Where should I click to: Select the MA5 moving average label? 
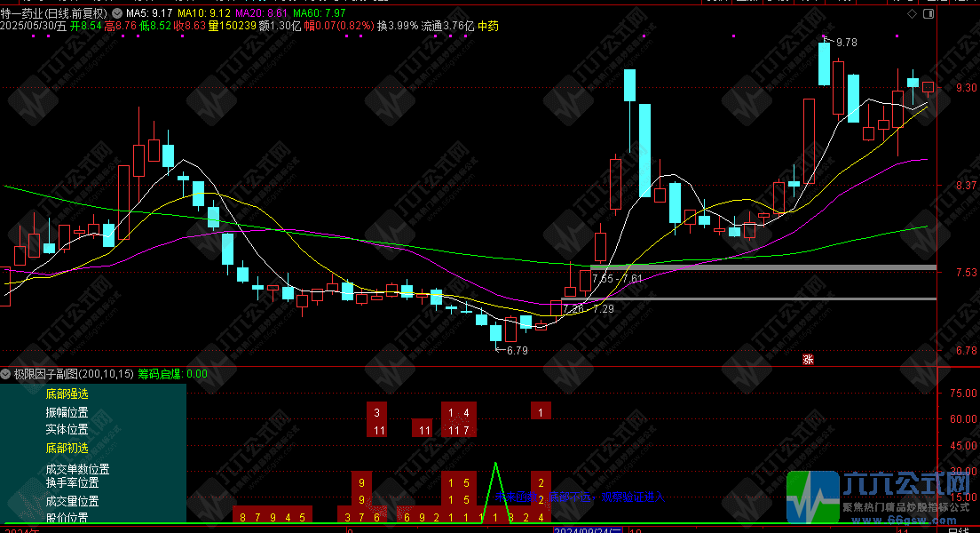tap(149, 14)
